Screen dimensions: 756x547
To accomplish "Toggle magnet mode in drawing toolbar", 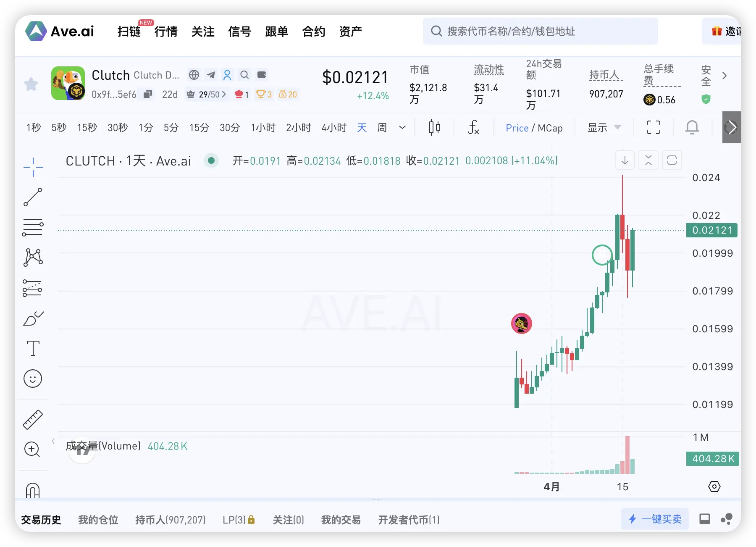I will (33, 490).
